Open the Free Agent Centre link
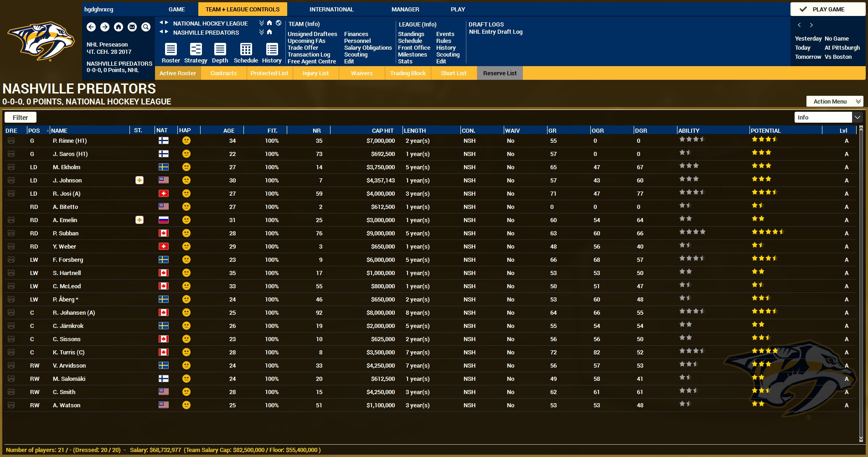 pyautogui.click(x=312, y=62)
